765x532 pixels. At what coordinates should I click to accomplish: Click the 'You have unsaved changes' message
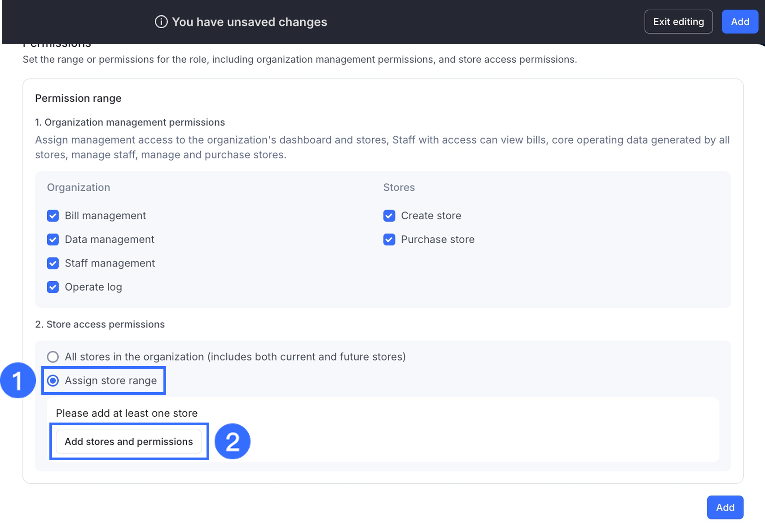pos(250,22)
